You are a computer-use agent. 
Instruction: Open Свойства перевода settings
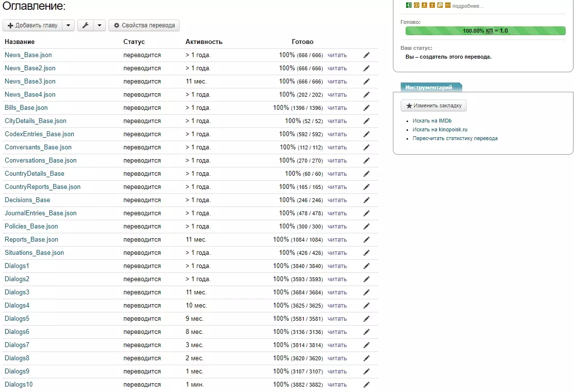tap(144, 25)
